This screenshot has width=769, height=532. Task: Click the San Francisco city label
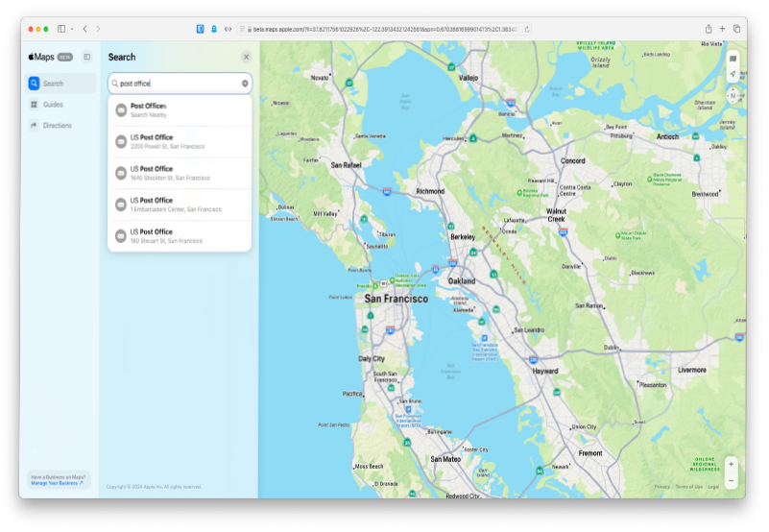pyautogui.click(x=397, y=299)
